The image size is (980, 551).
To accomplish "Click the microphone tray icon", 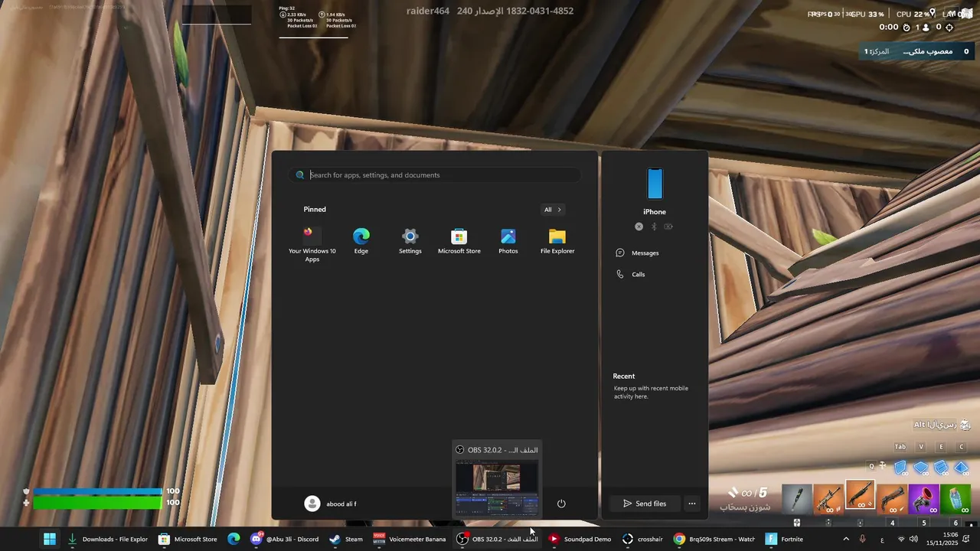I will pos(863,539).
